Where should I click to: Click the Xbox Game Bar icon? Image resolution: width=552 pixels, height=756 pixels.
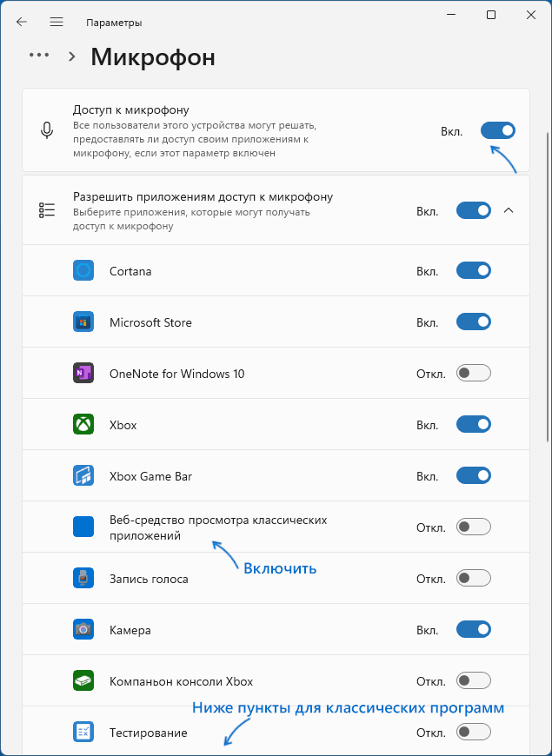click(x=83, y=476)
